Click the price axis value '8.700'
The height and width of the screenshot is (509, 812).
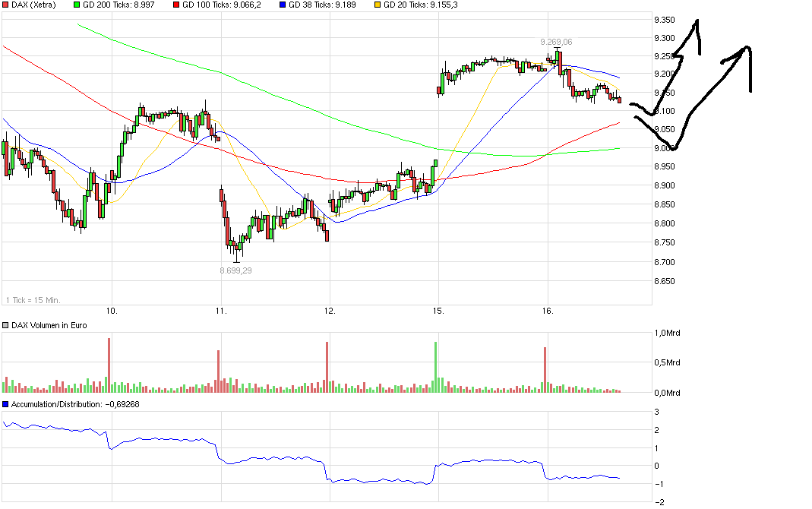(665, 262)
